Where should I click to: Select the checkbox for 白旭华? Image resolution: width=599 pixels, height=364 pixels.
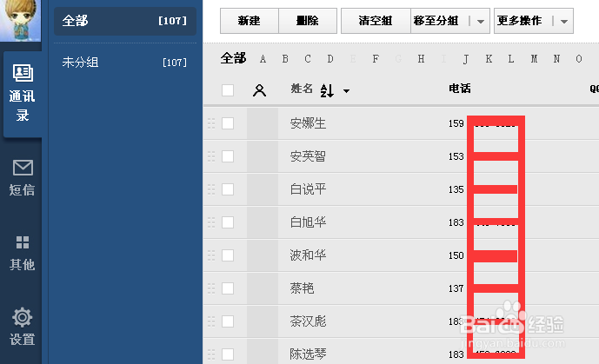pyautogui.click(x=228, y=222)
